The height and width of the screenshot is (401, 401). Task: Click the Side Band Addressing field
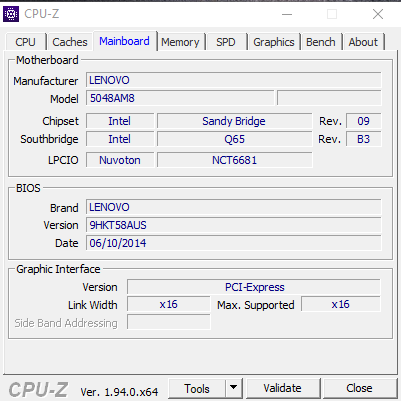[169, 322]
